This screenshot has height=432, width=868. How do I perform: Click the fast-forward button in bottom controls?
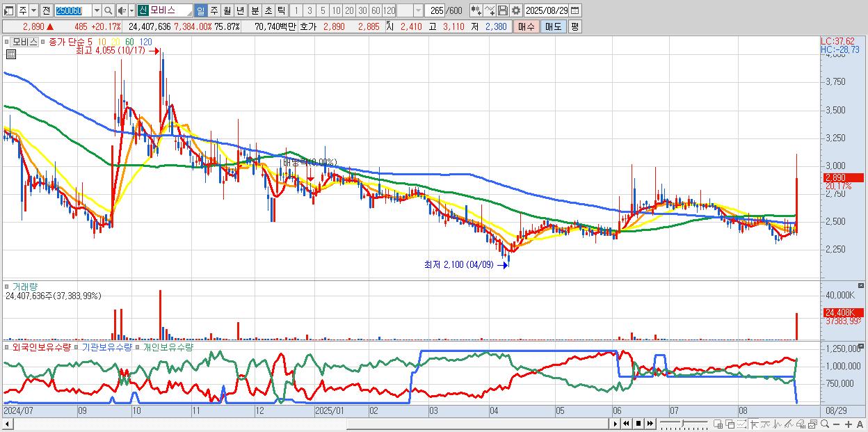click(650, 424)
